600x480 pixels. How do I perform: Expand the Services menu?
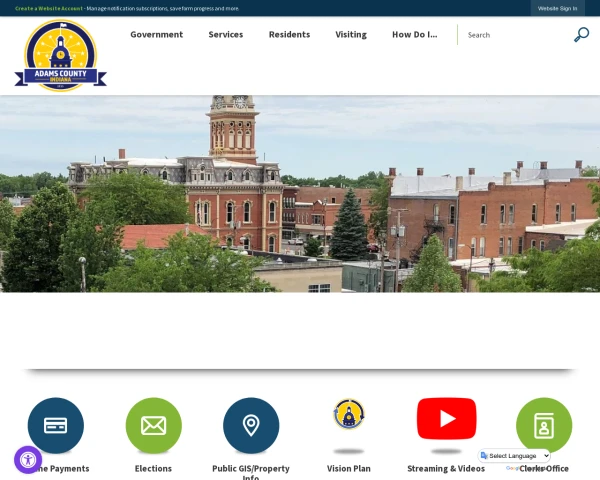point(226,34)
